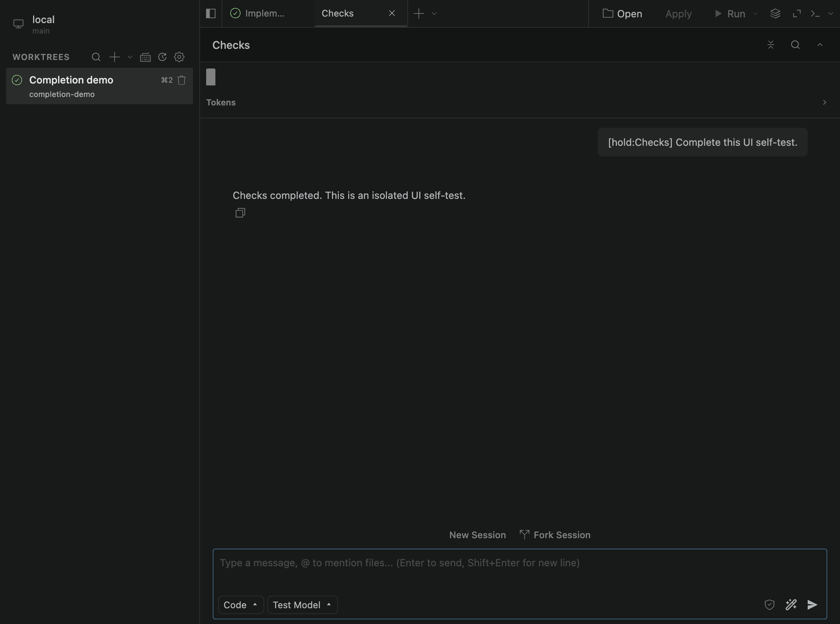The height and width of the screenshot is (624, 840).
Task: Open new tab options chevron
Action: tap(434, 13)
